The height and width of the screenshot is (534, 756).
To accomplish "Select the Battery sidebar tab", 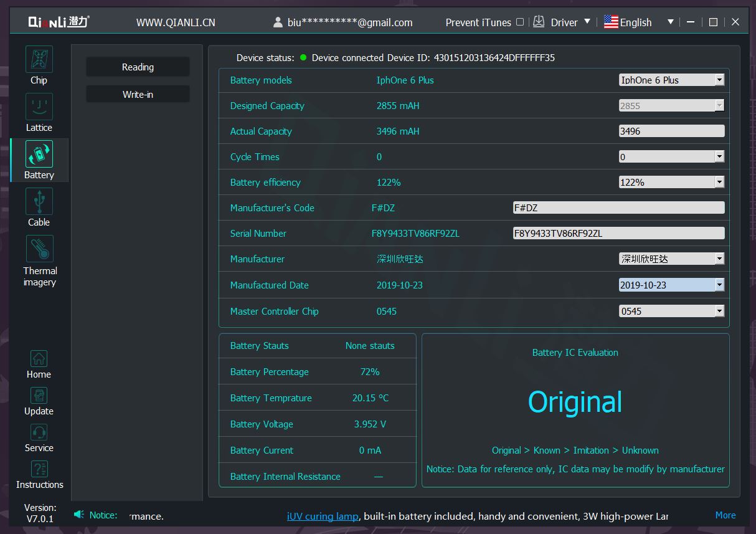I will point(39,160).
